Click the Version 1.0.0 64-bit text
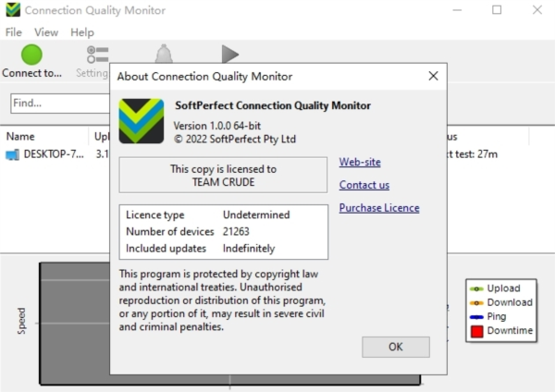This screenshot has width=555, height=392. (217, 126)
